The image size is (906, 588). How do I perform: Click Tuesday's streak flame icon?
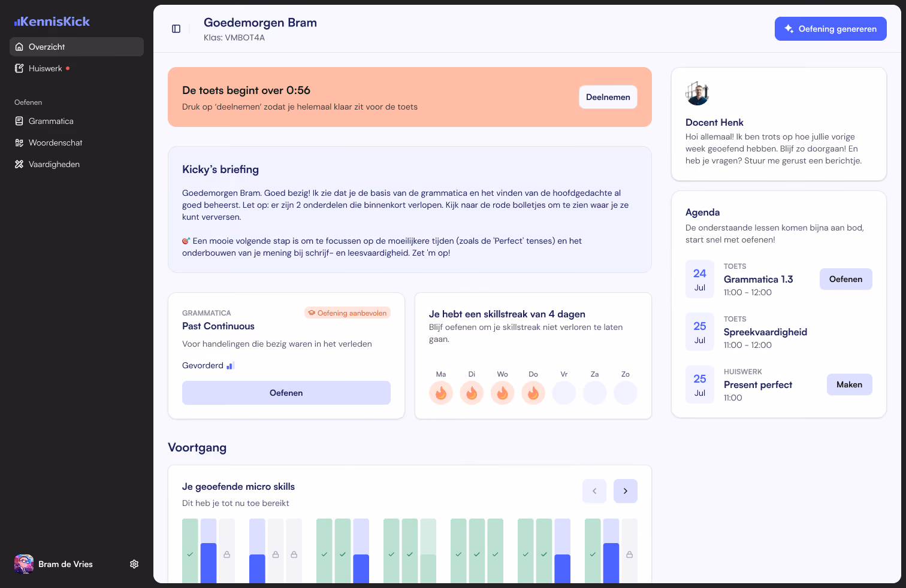tap(472, 393)
